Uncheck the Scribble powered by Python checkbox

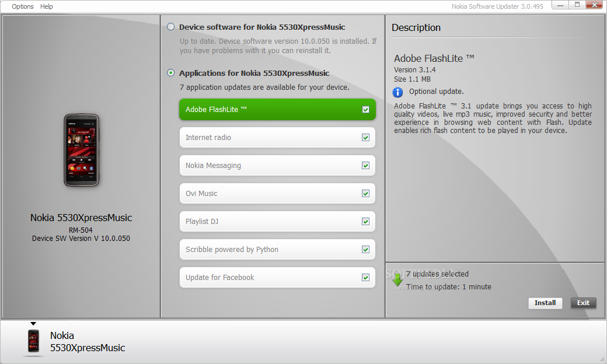pos(365,250)
